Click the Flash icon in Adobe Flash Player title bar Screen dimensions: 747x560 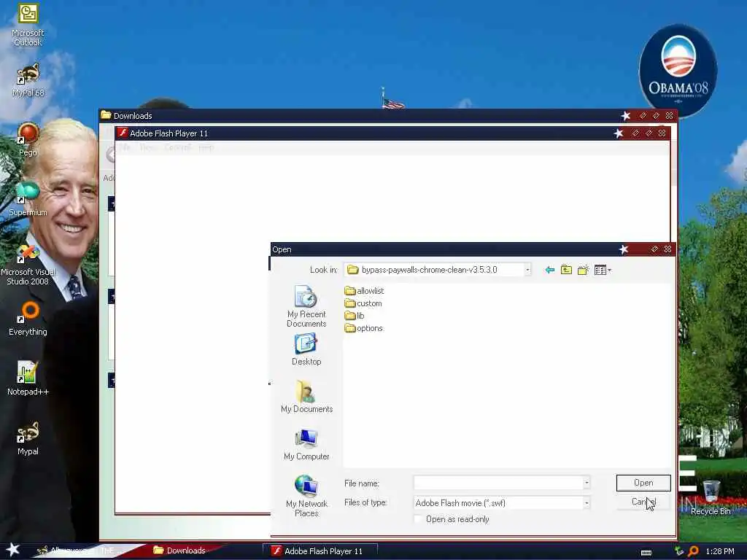click(123, 133)
